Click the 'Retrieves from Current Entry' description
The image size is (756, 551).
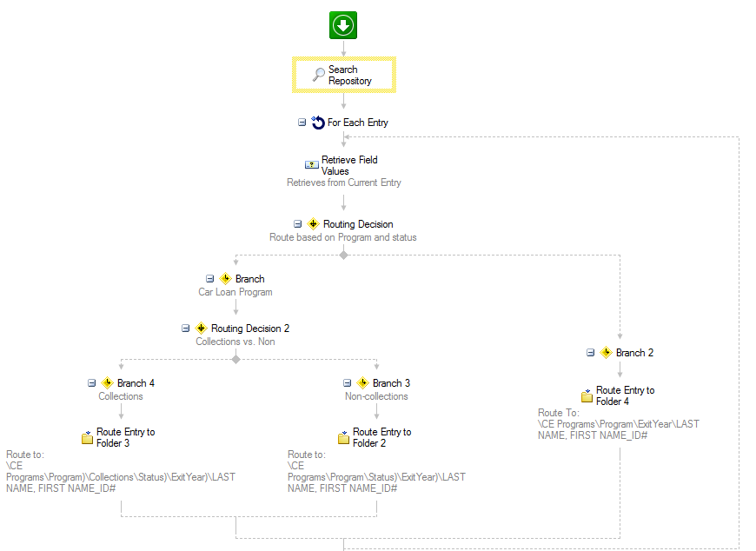pos(344,183)
